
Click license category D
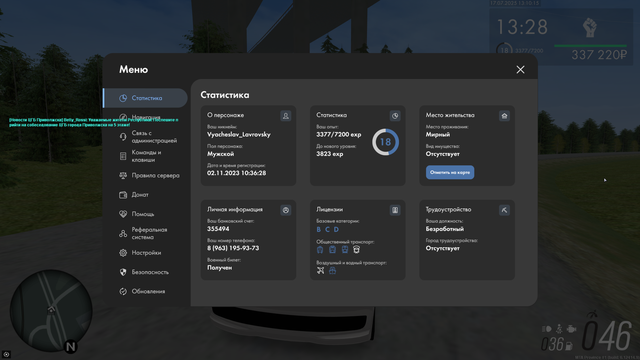[336, 229]
